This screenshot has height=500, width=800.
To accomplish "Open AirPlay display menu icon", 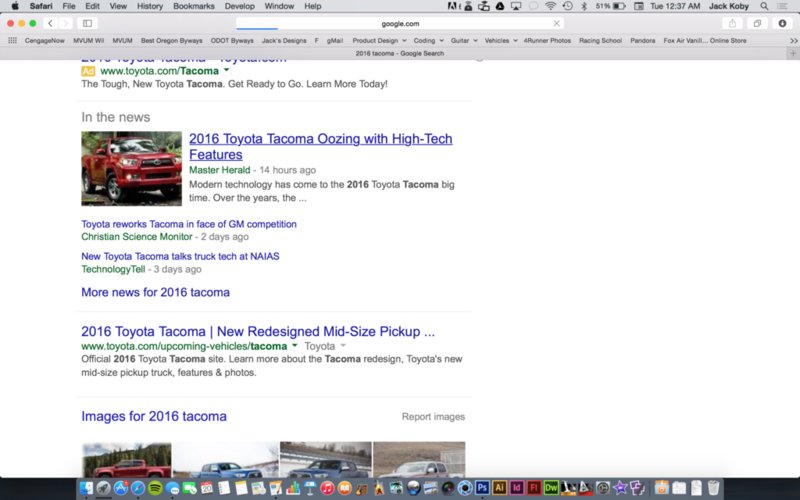I will (x=516, y=6).
